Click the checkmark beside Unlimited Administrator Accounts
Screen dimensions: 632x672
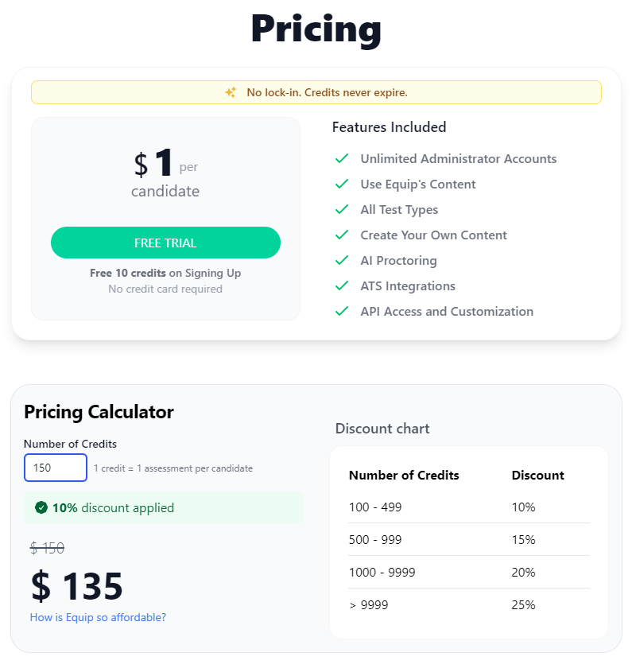click(x=342, y=158)
